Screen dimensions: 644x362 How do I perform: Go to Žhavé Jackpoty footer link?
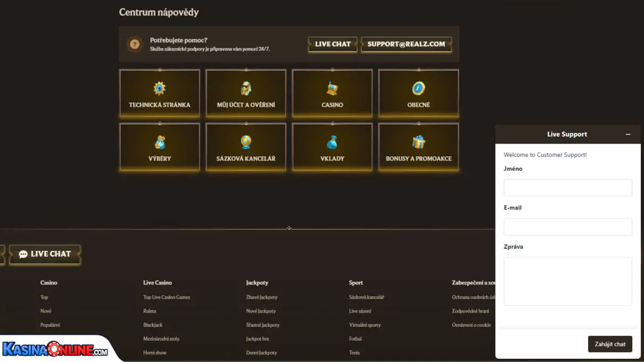point(261,297)
